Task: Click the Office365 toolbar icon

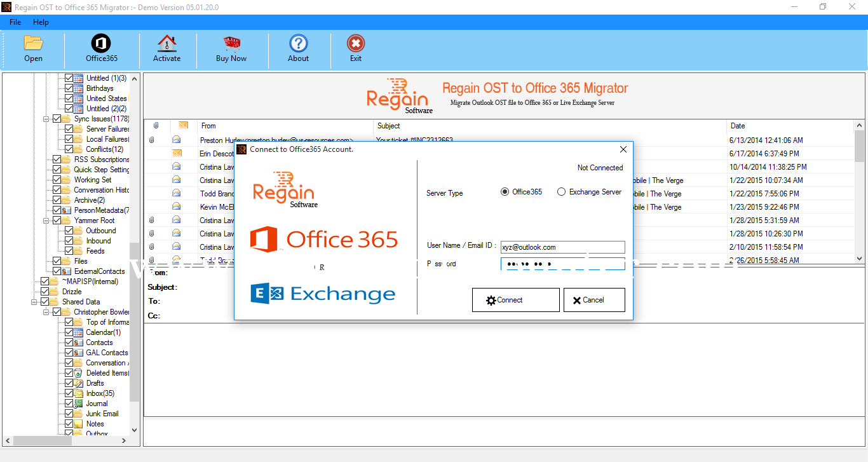Action: [101, 43]
